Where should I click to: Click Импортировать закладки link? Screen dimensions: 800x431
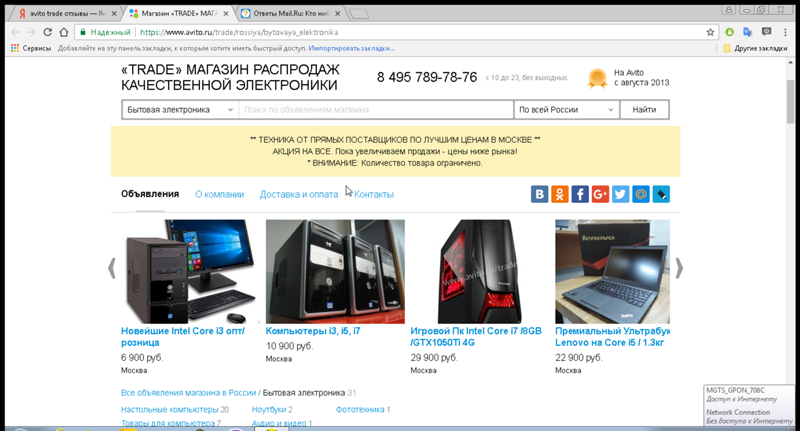[x=352, y=48]
